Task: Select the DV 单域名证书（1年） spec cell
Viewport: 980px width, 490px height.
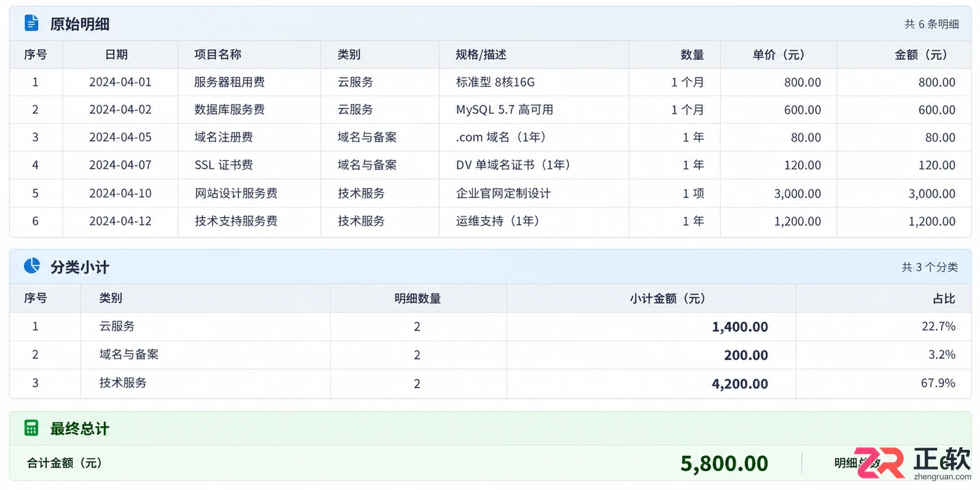Action: 513,165
